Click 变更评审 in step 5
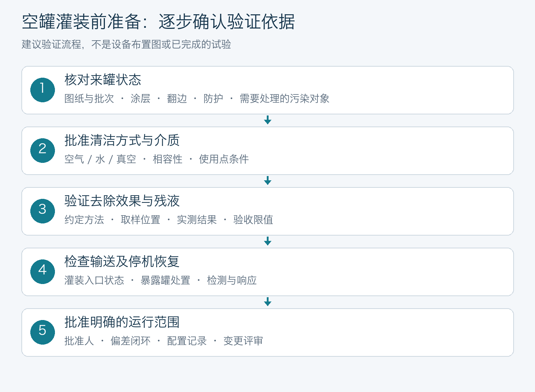535x392 pixels. click(x=243, y=341)
